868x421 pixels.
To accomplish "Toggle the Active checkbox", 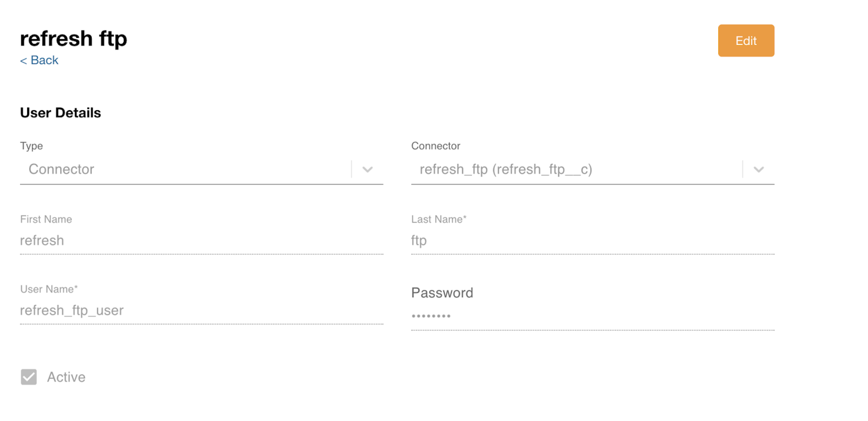I will [29, 377].
